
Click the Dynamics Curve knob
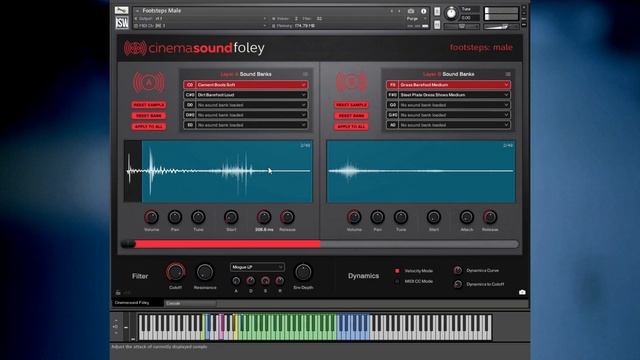pyautogui.click(x=458, y=270)
